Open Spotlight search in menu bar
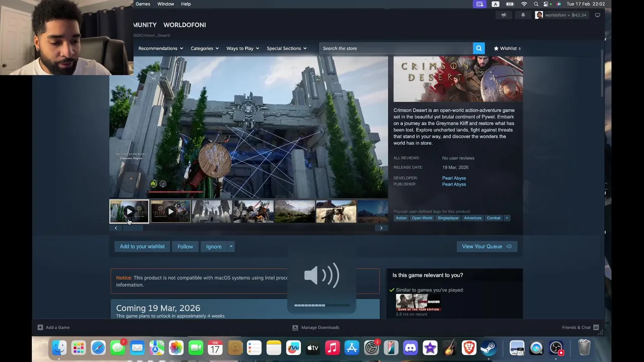This screenshot has height=362, width=644. pos(536,4)
